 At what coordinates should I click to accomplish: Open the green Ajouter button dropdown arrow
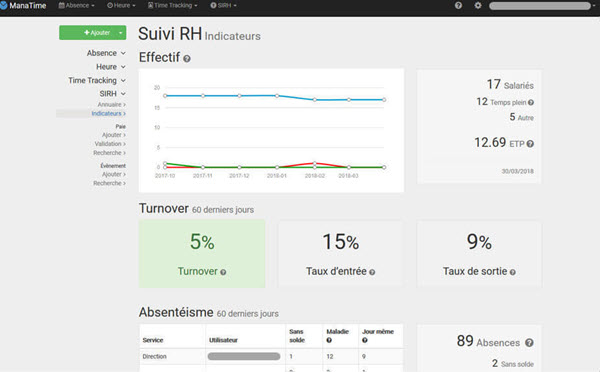click(x=121, y=33)
